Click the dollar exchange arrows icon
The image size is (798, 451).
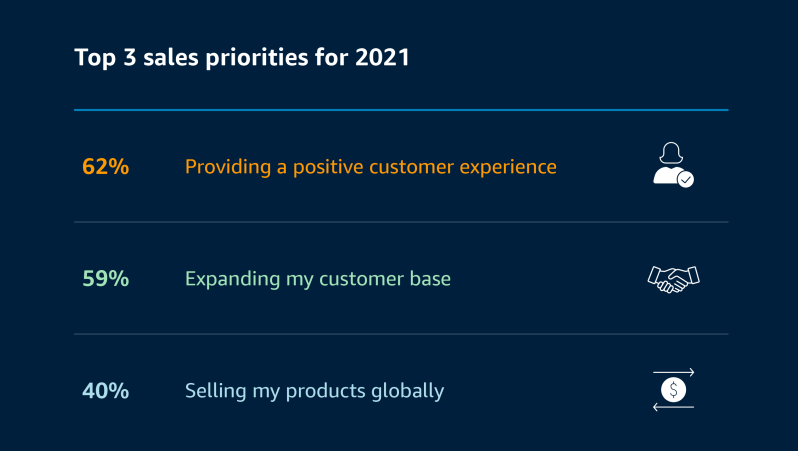(673, 390)
